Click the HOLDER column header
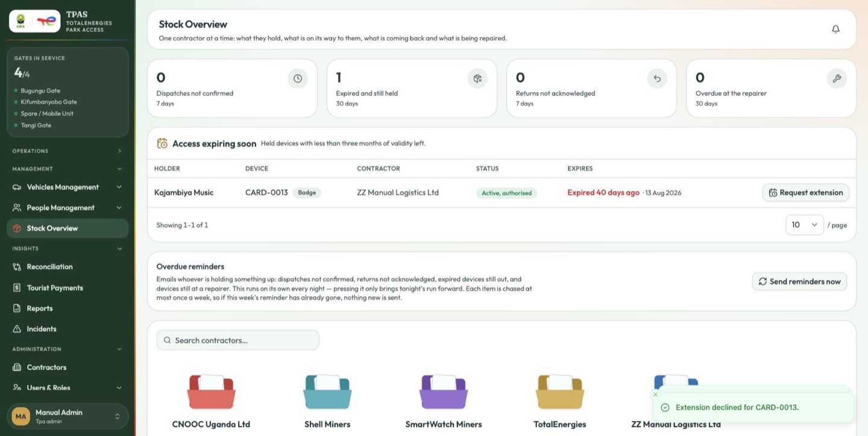This screenshot has width=868, height=436. 167,168
